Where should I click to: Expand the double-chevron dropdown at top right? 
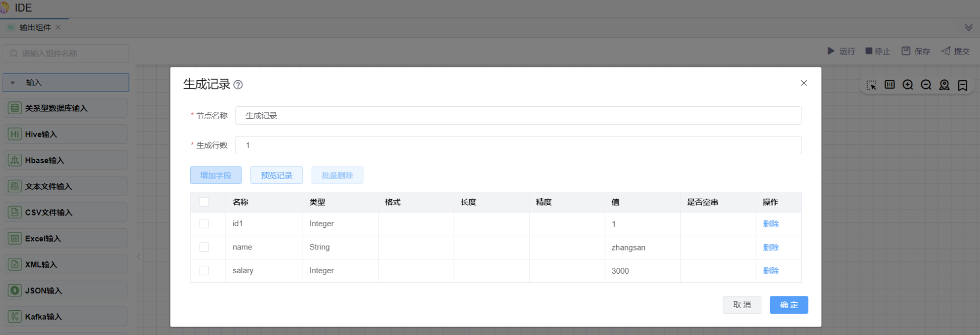click(968, 27)
